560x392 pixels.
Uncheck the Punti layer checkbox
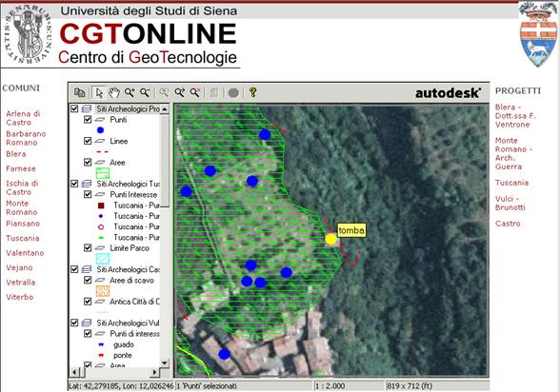[x=88, y=120]
